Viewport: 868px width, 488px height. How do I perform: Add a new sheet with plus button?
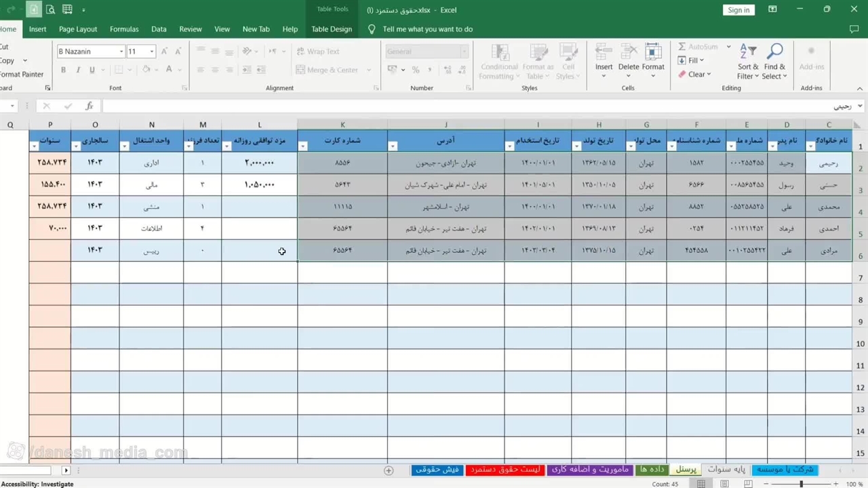pos(389,470)
